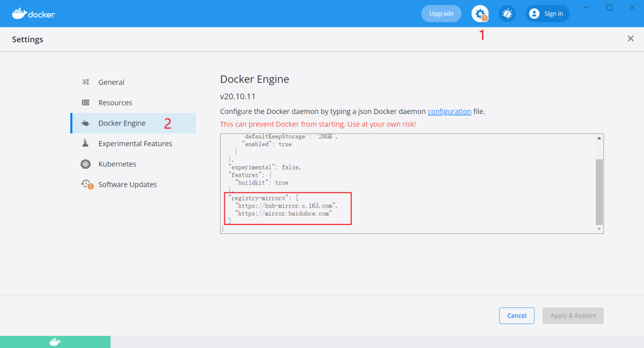
Task: Click the Kubernetes wheel icon
Action: [x=85, y=164]
